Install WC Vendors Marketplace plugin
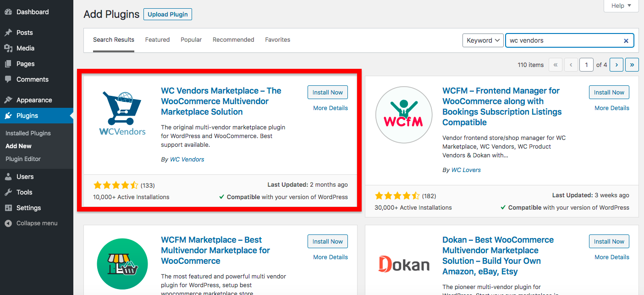This screenshot has height=295, width=644. (328, 92)
